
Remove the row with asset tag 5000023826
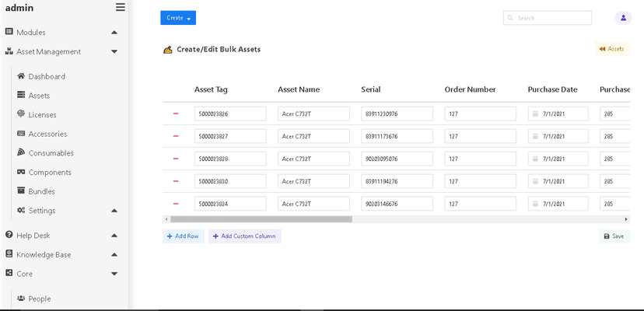point(176,114)
